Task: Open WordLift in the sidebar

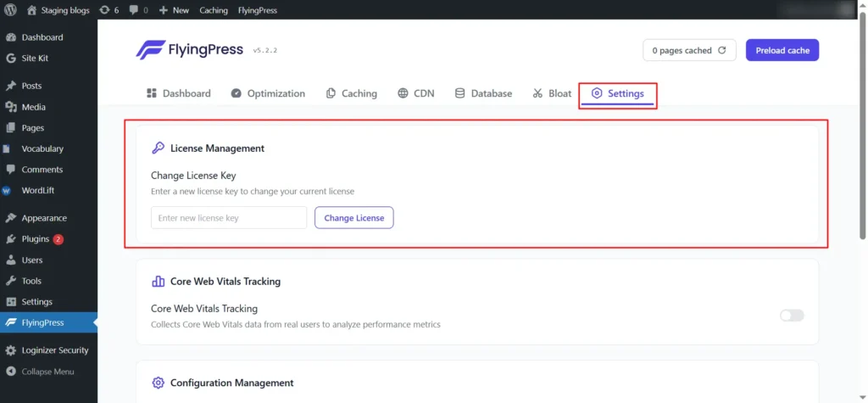Action: 37,191
